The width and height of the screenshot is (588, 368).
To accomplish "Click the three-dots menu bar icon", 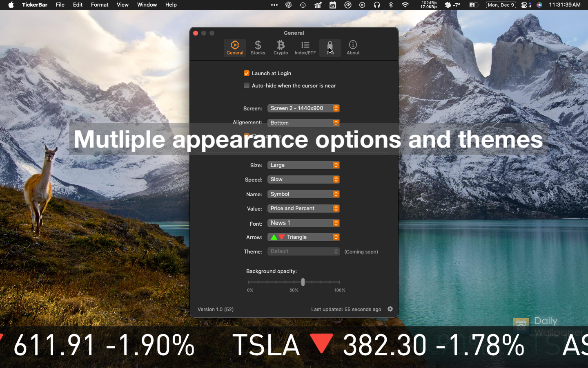I will coord(274,5).
